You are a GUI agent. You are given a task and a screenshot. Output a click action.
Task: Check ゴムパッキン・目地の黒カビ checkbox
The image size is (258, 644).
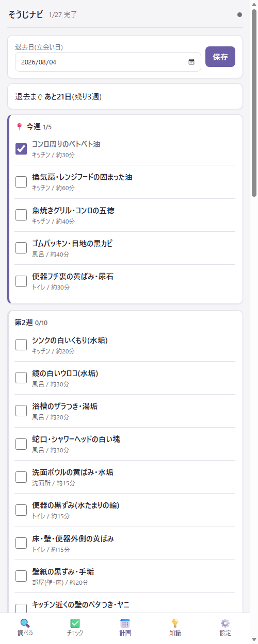21,248
